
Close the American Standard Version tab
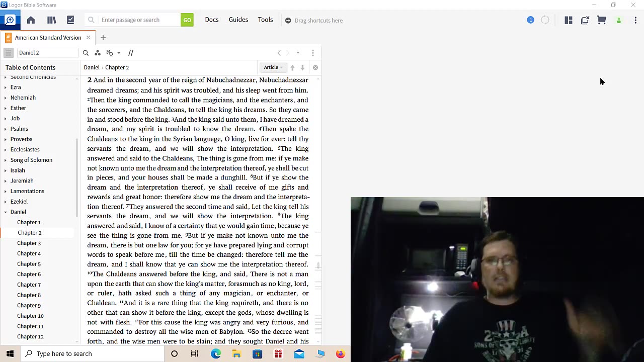(88, 38)
